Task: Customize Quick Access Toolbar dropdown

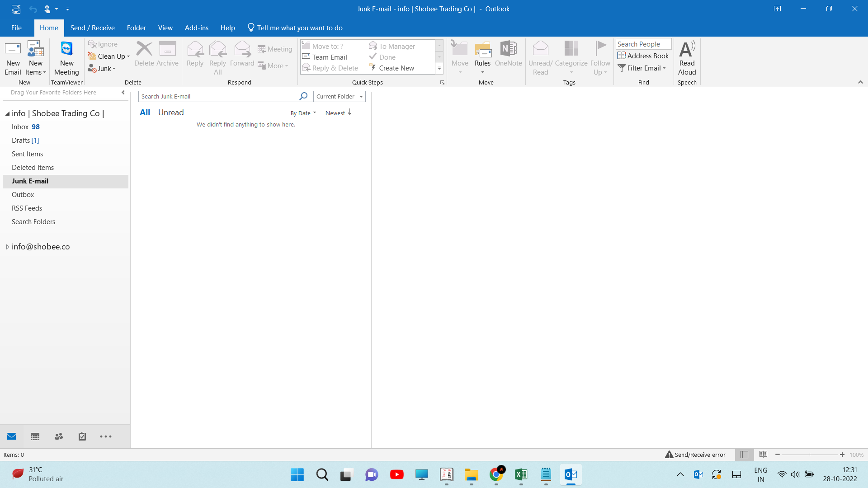Action: point(67,9)
